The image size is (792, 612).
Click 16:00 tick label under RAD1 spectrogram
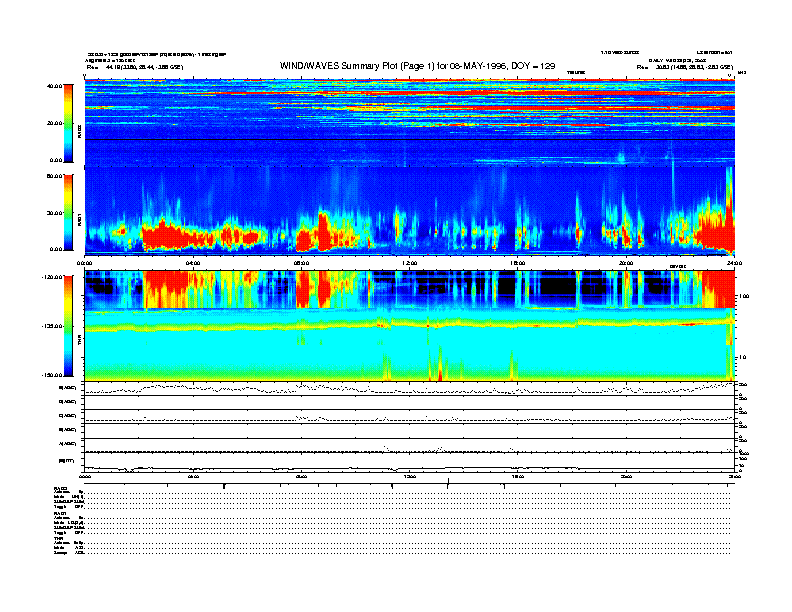[518, 263]
